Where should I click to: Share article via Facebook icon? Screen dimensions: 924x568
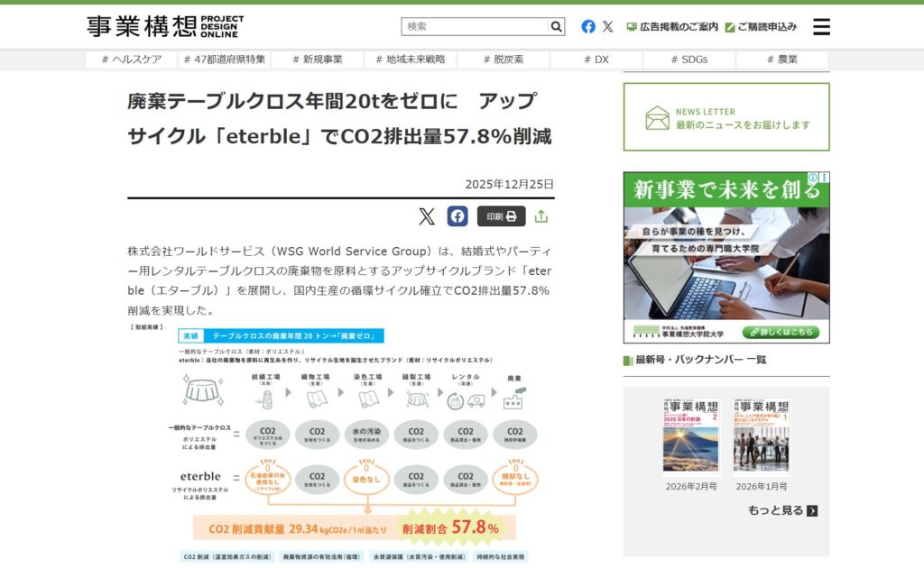457,216
